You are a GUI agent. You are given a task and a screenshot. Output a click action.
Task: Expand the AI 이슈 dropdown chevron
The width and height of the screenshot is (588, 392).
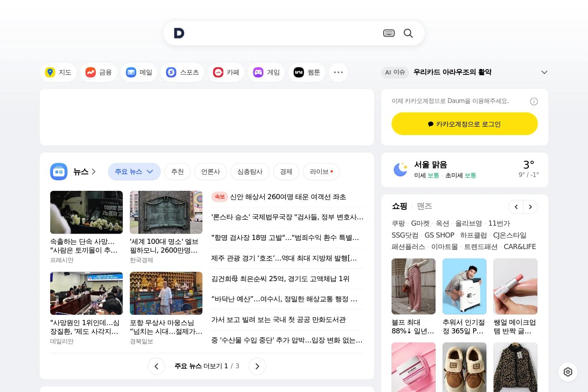coord(544,72)
